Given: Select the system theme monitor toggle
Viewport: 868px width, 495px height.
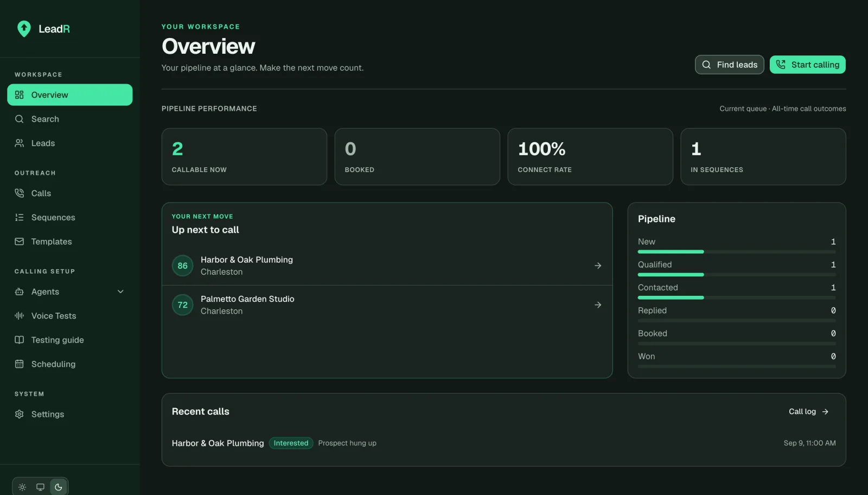Looking at the screenshot, I should point(40,487).
